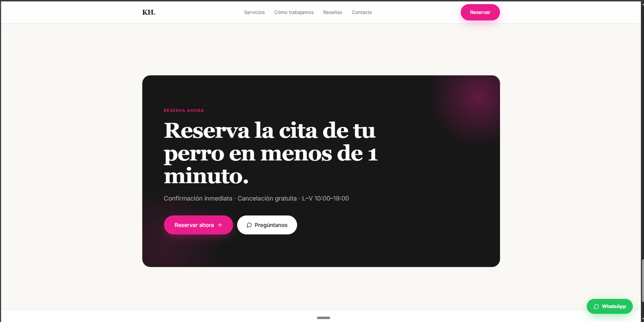Viewport: 644px width, 322px height.
Task: Click the Reserva la cita headline
Action: point(270,153)
